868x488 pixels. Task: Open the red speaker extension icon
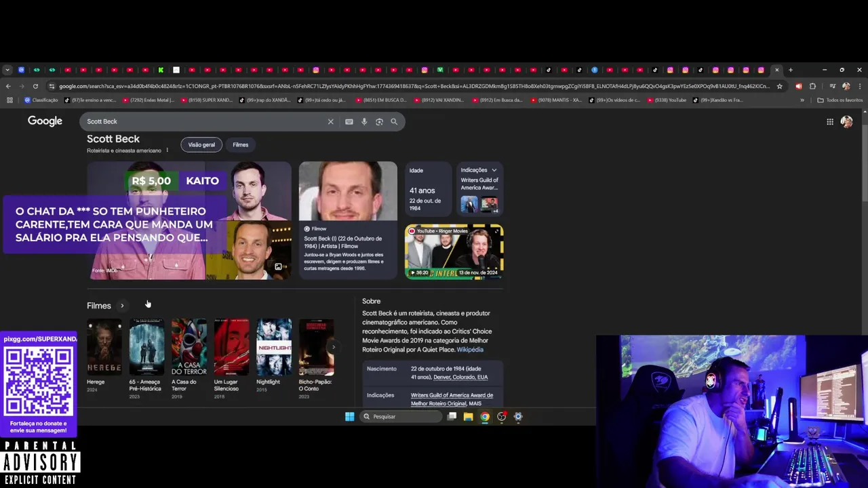click(798, 86)
